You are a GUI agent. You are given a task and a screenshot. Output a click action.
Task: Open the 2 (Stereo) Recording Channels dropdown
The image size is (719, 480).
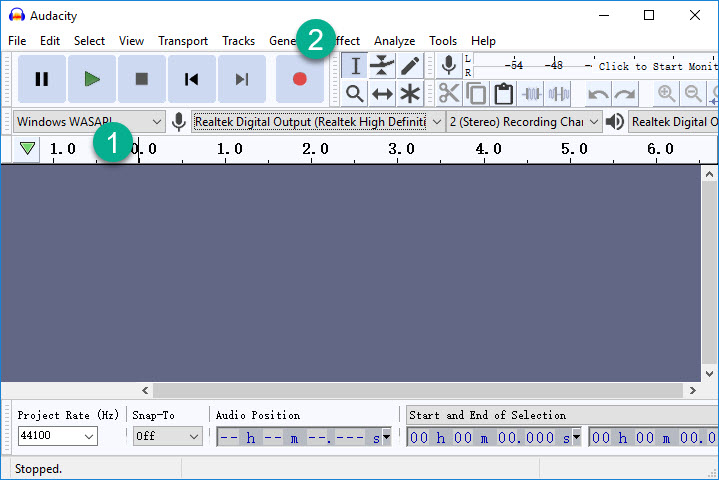click(524, 121)
